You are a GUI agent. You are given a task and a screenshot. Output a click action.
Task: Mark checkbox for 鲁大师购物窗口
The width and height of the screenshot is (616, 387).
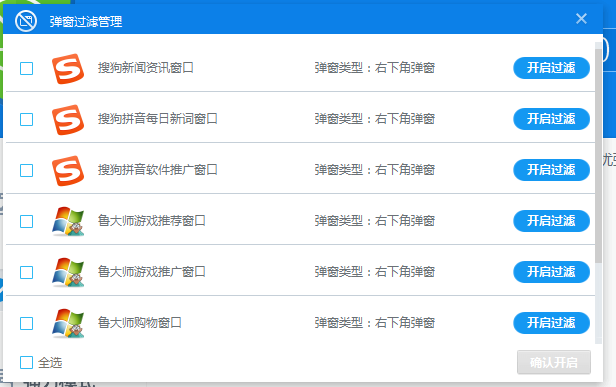pyautogui.click(x=26, y=323)
